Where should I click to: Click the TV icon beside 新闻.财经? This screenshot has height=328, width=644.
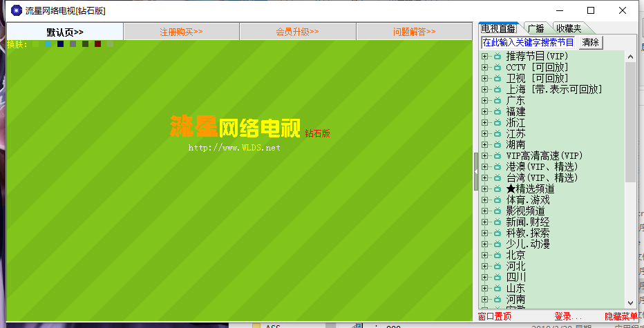498,222
